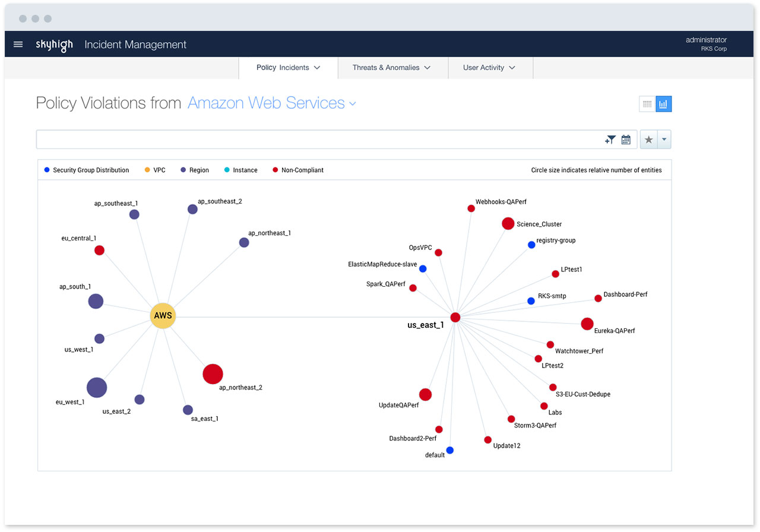Viewport: 760px width, 532px height.
Task: Select the LPtest2 node
Action: [x=538, y=359]
